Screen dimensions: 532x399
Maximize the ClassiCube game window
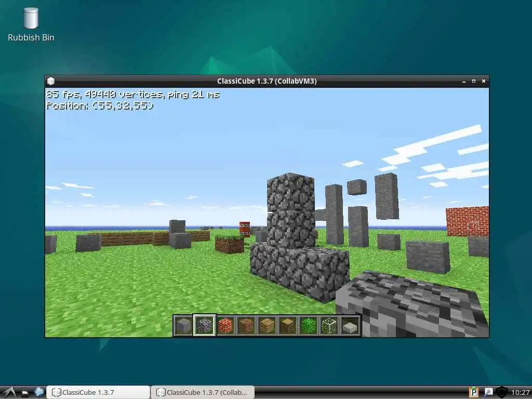[474, 81]
